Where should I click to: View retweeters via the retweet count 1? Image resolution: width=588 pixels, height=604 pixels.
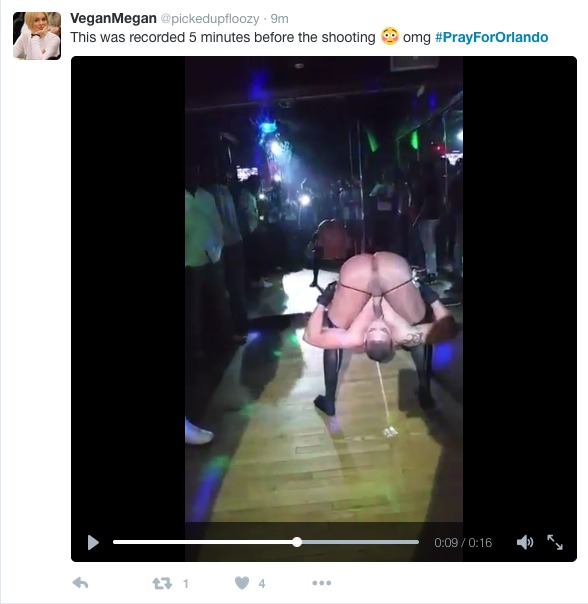(186, 584)
